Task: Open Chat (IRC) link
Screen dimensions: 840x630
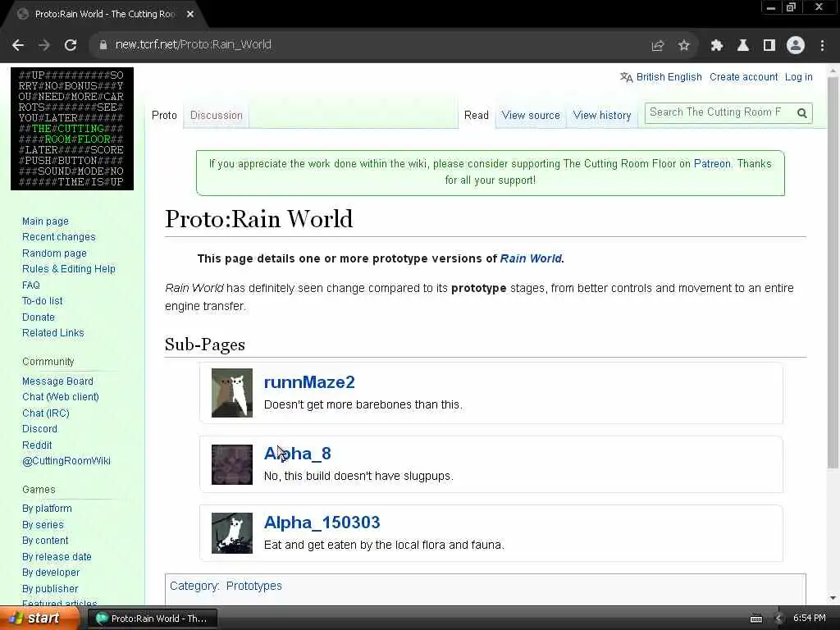Action: (x=46, y=413)
